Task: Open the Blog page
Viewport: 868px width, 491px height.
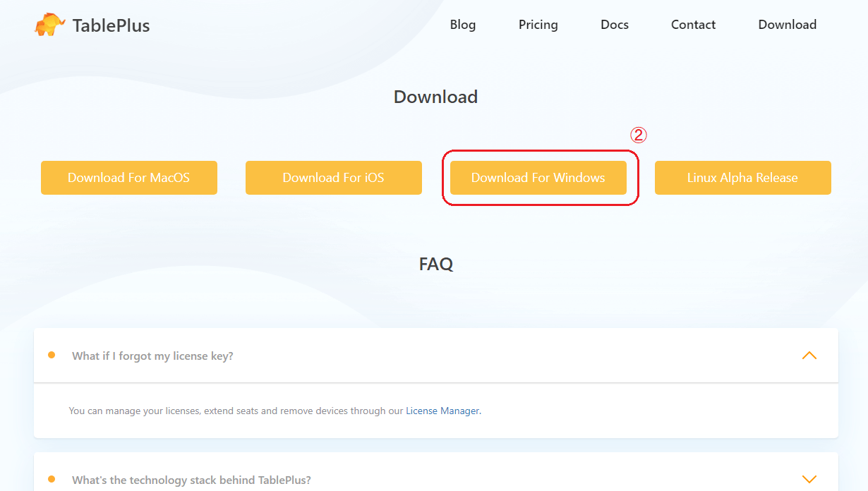Action: pos(463,25)
